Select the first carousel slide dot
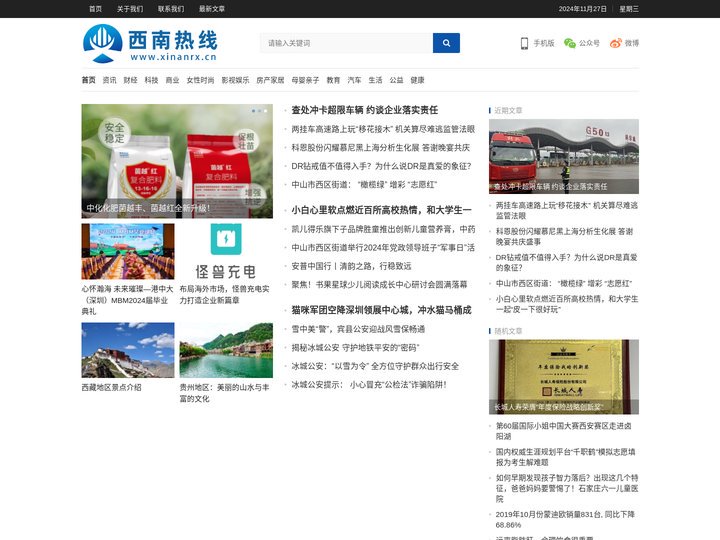 click(253, 111)
